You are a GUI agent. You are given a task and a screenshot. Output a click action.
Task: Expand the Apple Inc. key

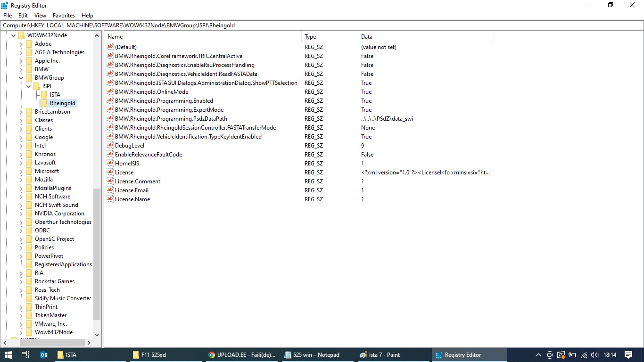point(21,61)
